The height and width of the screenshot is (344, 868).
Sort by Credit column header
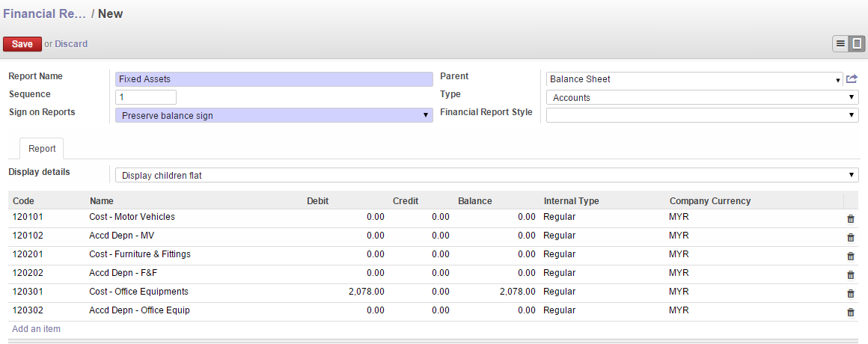(x=406, y=200)
